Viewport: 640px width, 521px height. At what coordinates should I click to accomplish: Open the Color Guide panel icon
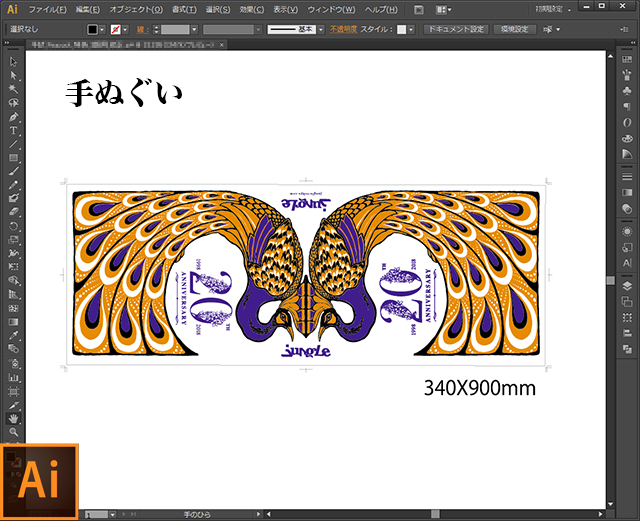coord(627,154)
